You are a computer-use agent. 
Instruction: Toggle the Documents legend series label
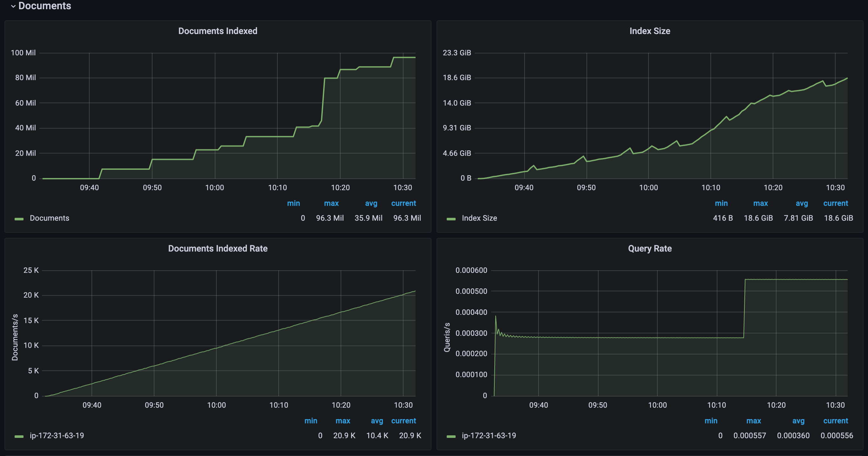coord(50,218)
